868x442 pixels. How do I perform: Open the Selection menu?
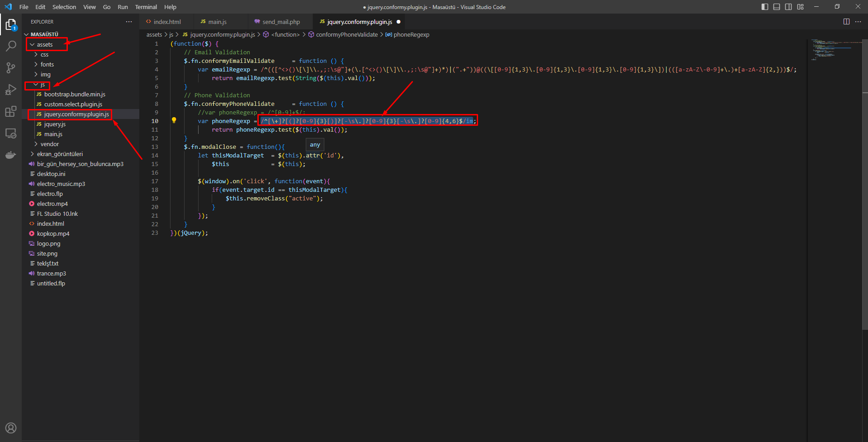(64, 7)
